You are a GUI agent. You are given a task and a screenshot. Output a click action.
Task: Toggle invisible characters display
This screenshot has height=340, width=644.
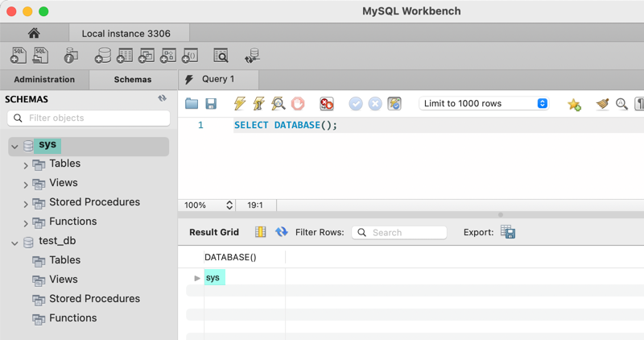[639, 104]
